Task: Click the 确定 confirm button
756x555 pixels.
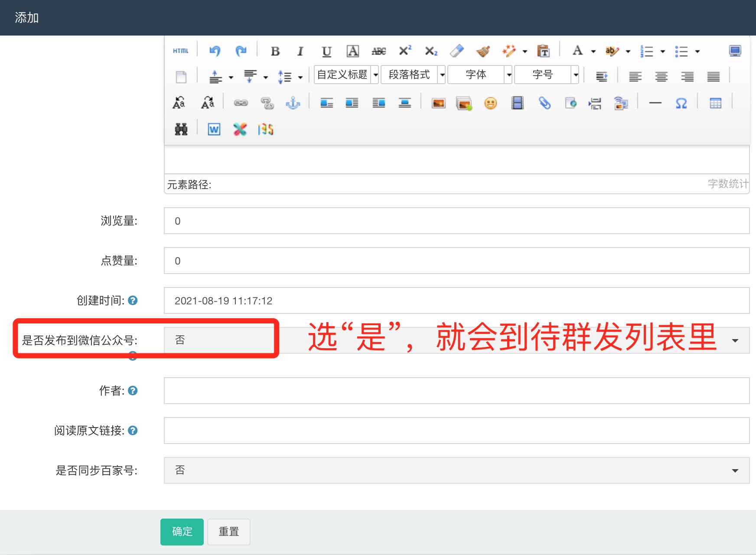Action: tap(182, 532)
